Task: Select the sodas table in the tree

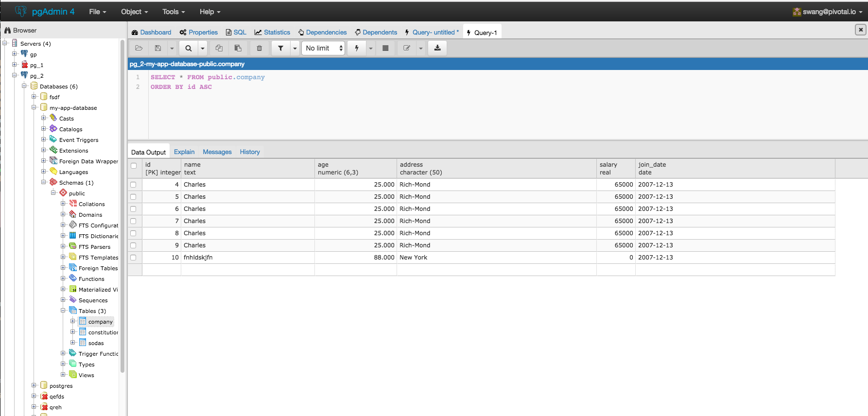Action: point(96,343)
